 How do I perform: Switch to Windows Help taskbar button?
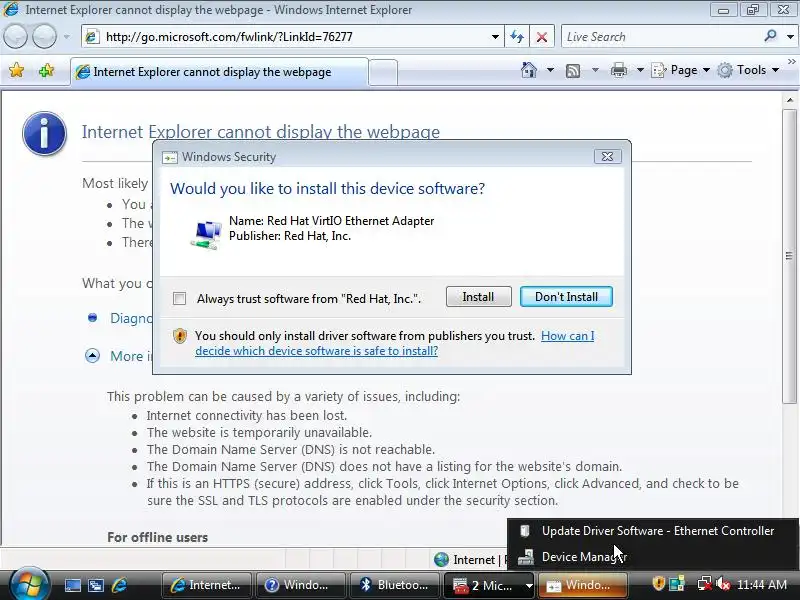coord(300,585)
